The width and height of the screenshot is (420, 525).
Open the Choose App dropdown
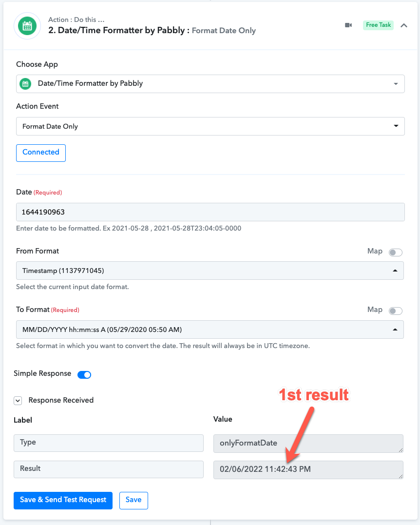(210, 84)
